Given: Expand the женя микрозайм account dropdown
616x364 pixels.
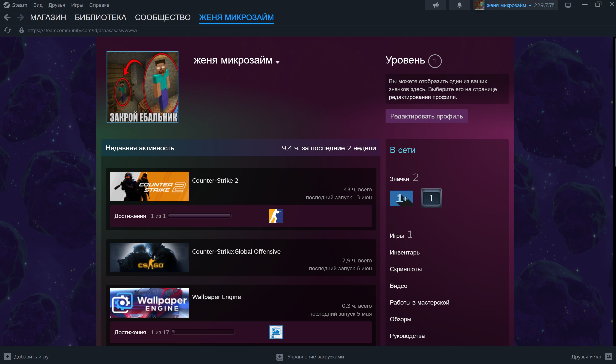Looking at the screenshot, I should pyautogui.click(x=509, y=5).
